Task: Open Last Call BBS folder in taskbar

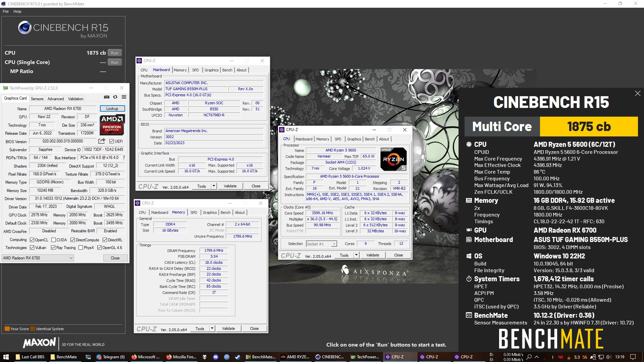Action: [x=30, y=357]
